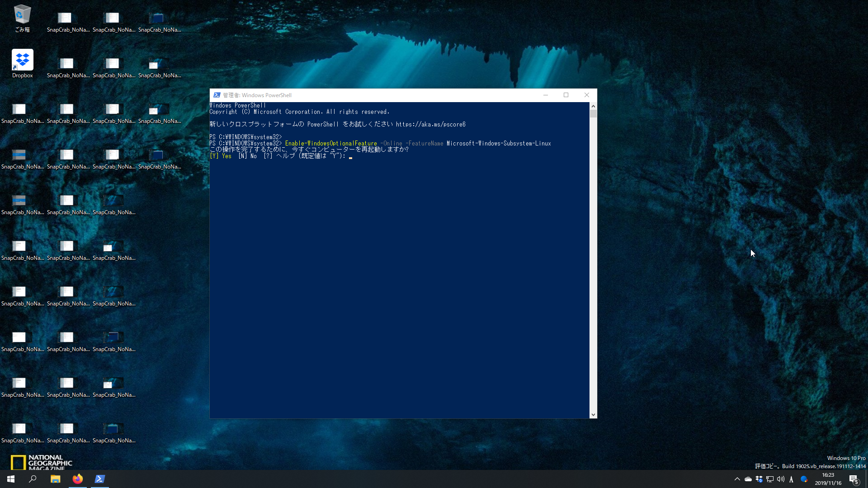Click inside the PowerShell console at the prompt
The height and width of the screenshot is (488, 868).
tap(351, 156)
